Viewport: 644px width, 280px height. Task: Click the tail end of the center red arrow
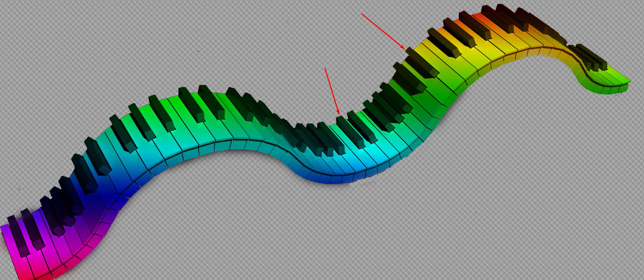click(325, 69)
